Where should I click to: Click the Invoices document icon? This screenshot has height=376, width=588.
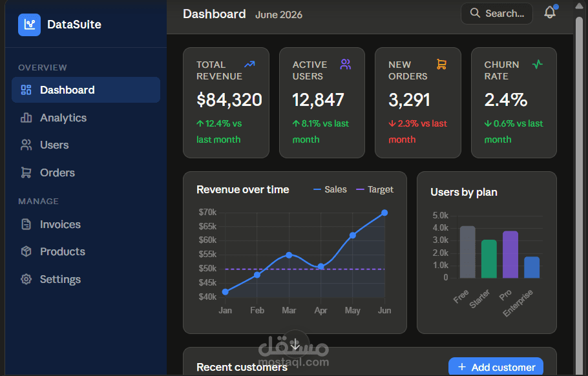pyautogui.click(x=26, y=224)
